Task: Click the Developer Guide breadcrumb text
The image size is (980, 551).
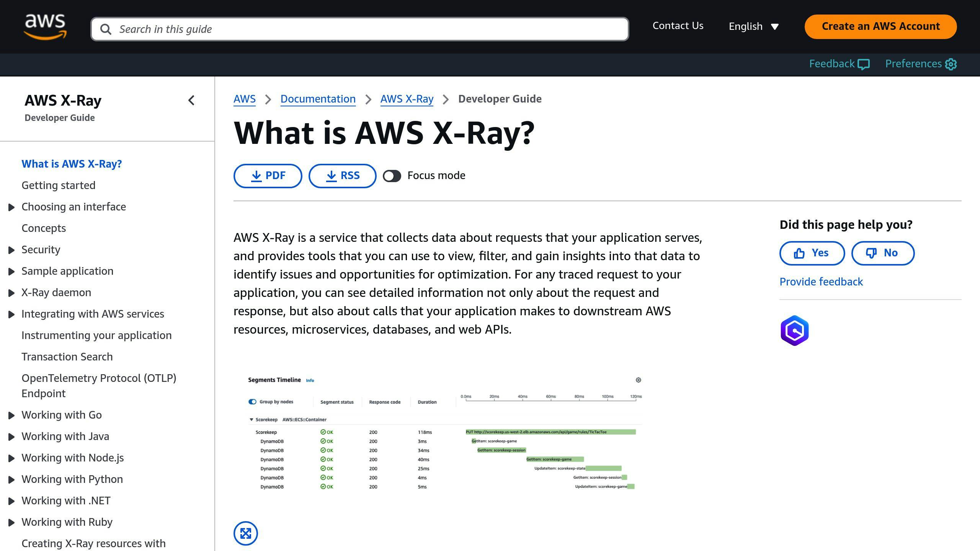Action: point(500,99)
